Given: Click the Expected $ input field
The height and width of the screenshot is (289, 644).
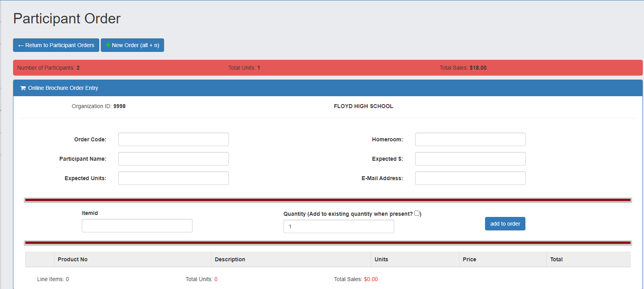Looking at the screenshot, I should pos(470,159).
